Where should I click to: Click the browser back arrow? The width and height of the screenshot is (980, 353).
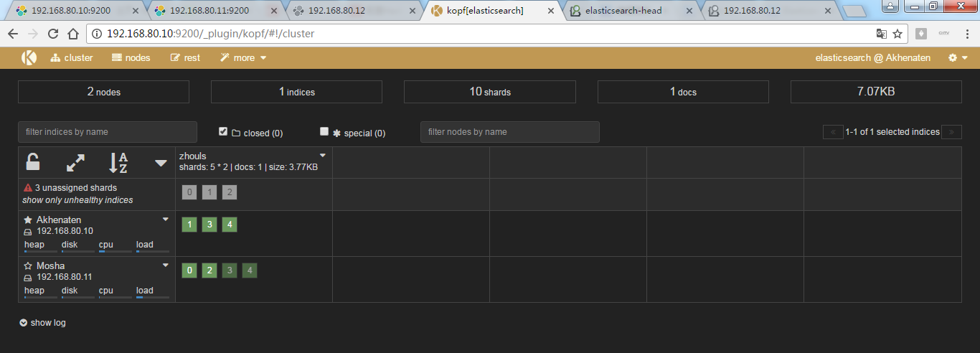[13, 34]
